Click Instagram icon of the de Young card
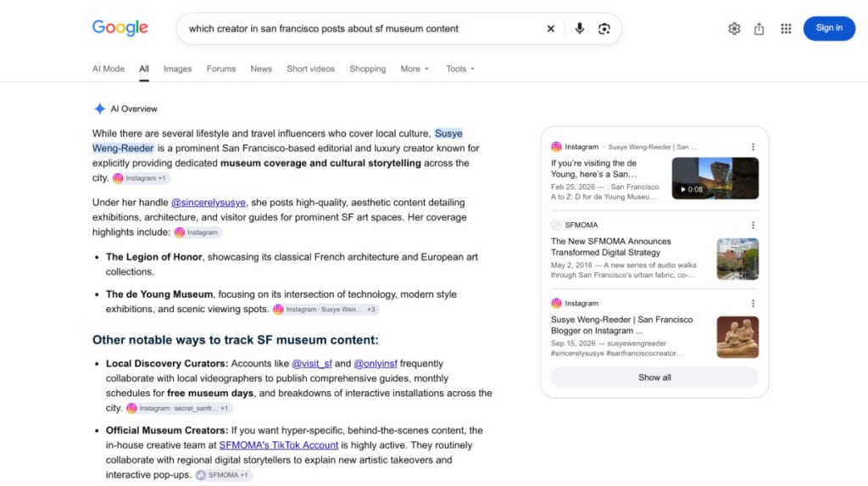Viewport: 868px width, 486px height. click(x=556, y=147)
